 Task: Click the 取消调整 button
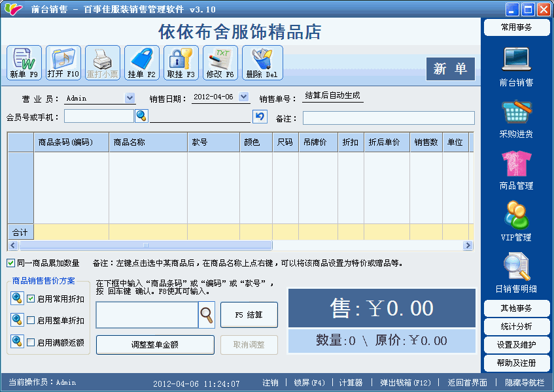tap(249, 345)
